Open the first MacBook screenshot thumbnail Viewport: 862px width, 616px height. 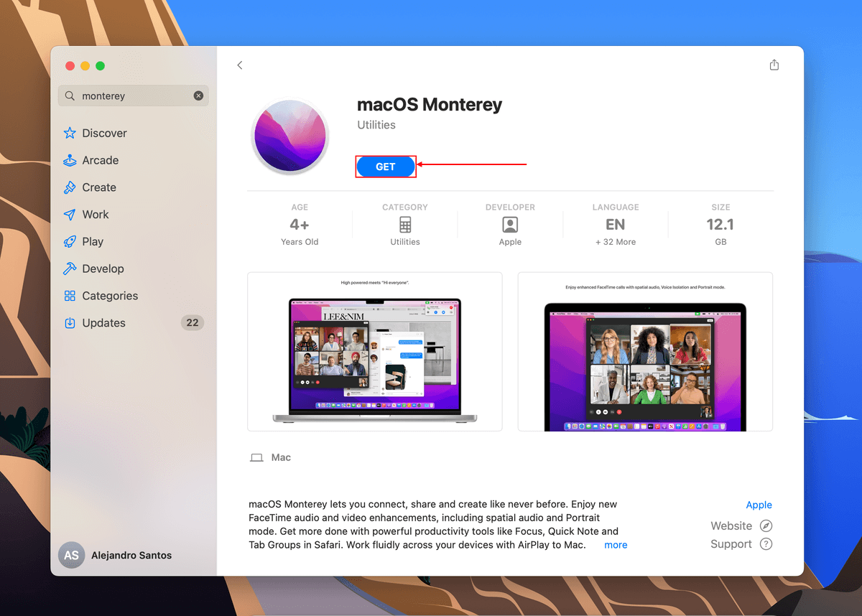[375, 351]
